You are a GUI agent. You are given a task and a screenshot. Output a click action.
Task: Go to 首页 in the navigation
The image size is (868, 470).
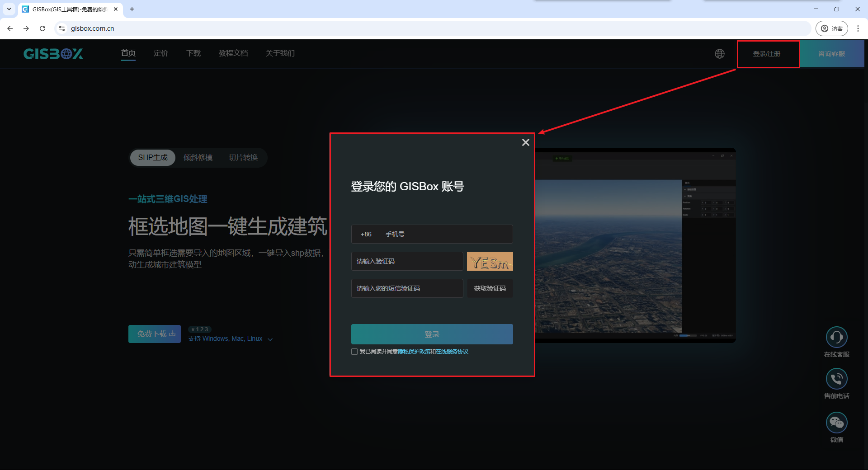coord(128,53)
